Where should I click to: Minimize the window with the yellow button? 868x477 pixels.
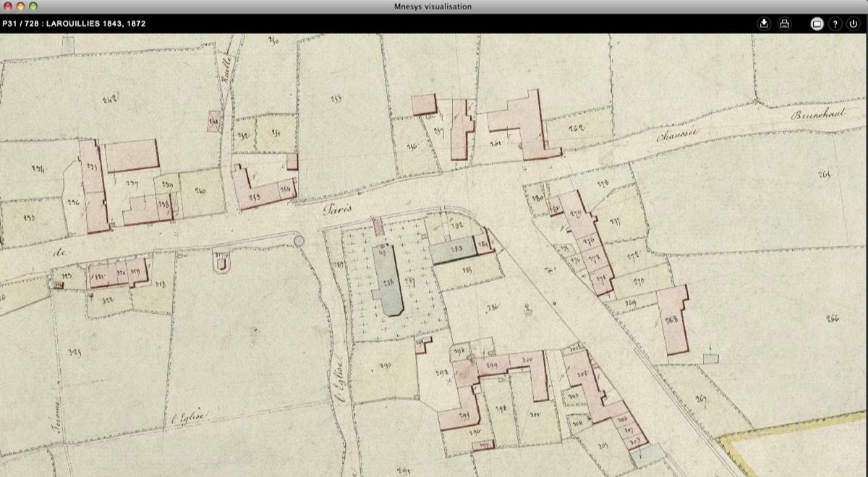pyautogui.click(x=20, y=7)
